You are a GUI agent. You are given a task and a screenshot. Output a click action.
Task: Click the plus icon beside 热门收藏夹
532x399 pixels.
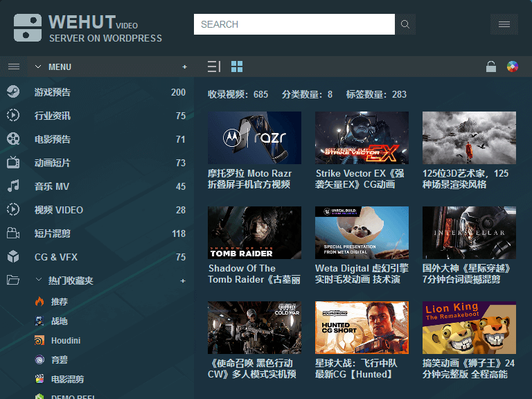183,281
